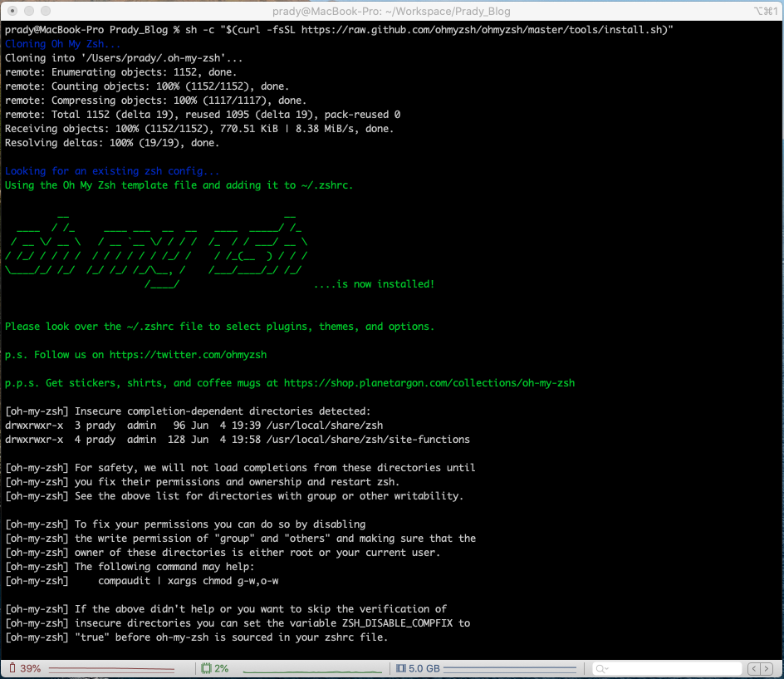Click the 'Resolving deltas: 100% (19/19)' line
Viewport: 784px width, 679px height.
pos(112,143)
